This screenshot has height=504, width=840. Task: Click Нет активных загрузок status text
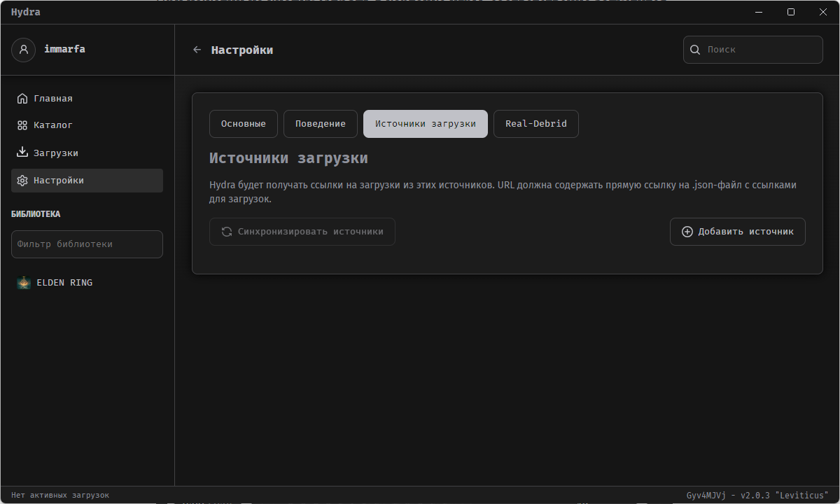pyautogui.click(x=60, y=495)
